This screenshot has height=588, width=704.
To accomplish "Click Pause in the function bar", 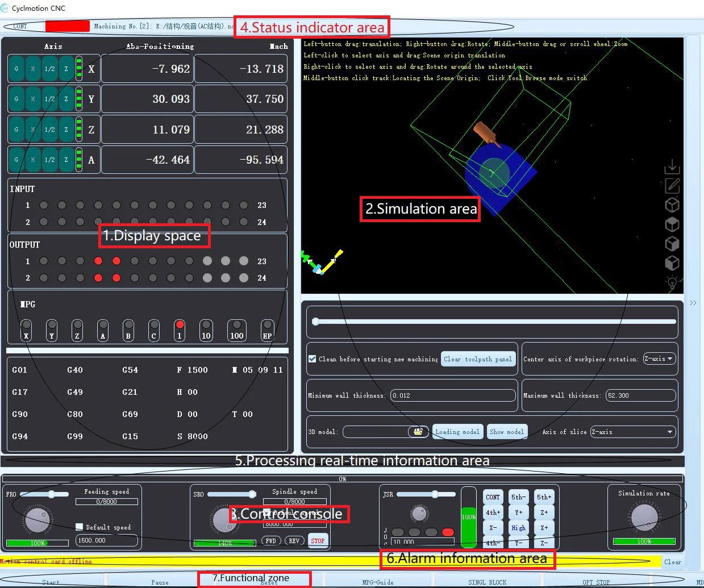I will click(x=160, y=582).
